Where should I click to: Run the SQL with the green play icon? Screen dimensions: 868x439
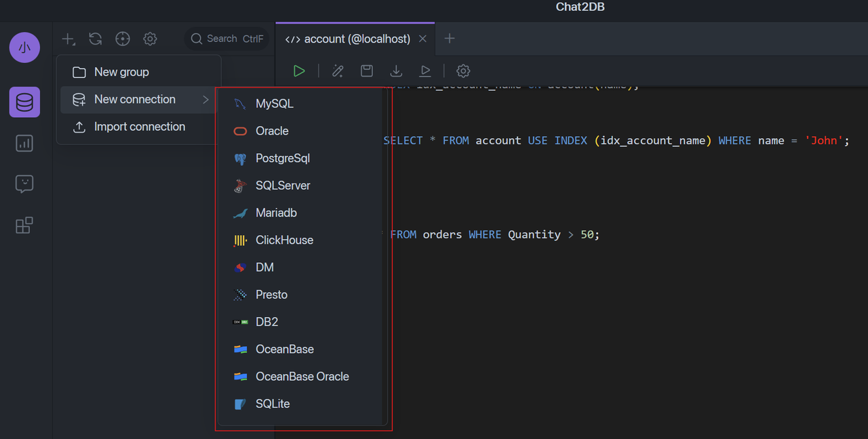click(299, 71)
